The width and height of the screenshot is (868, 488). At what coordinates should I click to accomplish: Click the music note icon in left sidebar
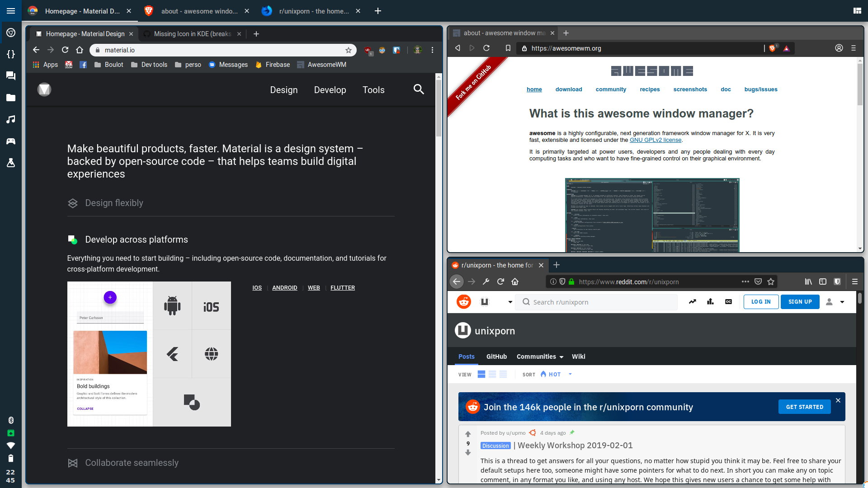pyautogui.click(x=11, y=119)
